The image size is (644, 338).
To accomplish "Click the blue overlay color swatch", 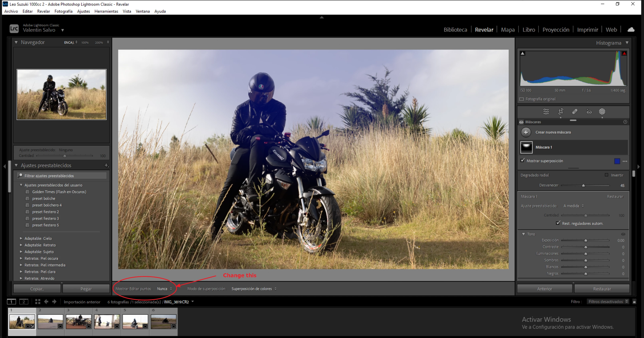I will (617, 161).
